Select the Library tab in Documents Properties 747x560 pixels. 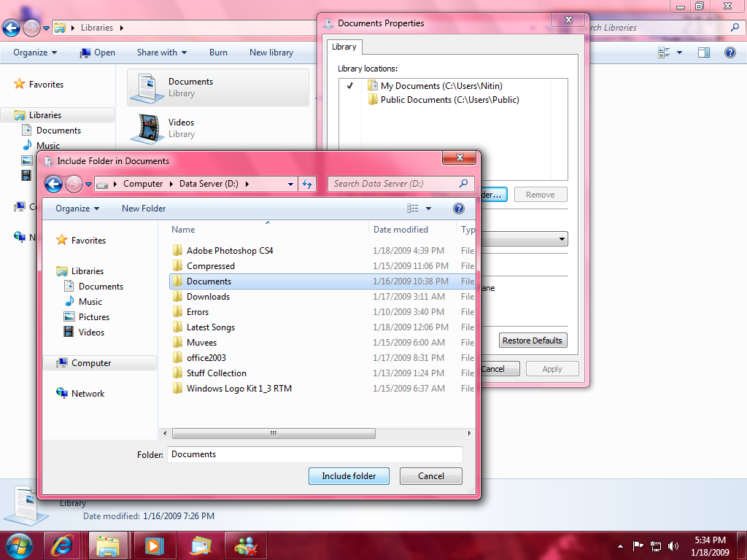click(344, 47)
